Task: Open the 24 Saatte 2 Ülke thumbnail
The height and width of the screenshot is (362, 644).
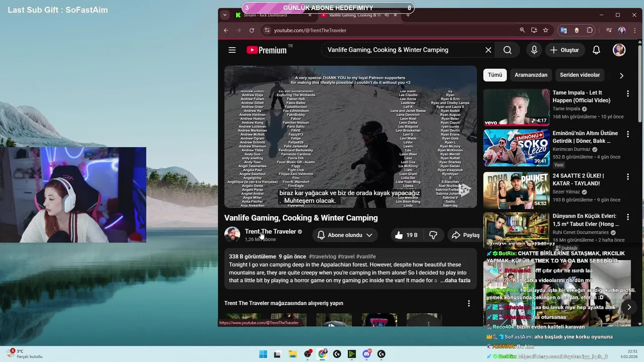Action: click(516, 190)
